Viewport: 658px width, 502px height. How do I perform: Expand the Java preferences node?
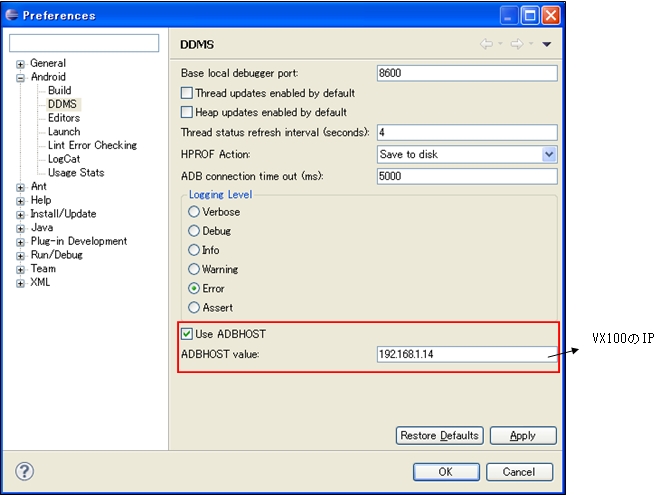pyautogui.click(x=20, y=228)
